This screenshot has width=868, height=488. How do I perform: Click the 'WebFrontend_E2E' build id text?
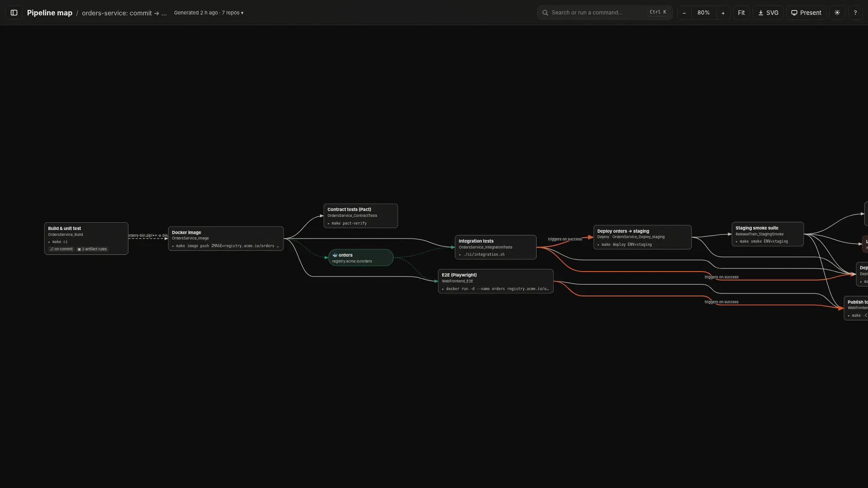coord(458,281)
